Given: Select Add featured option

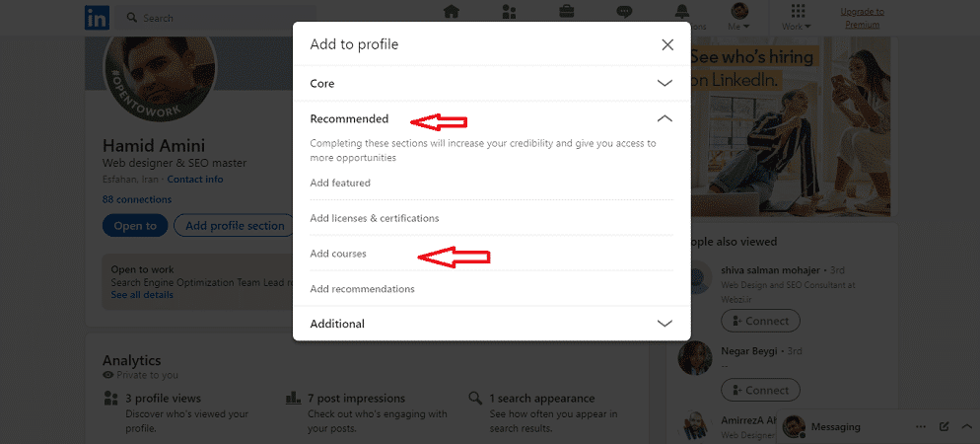Looking at the screenshot, I should coord(340,184).
